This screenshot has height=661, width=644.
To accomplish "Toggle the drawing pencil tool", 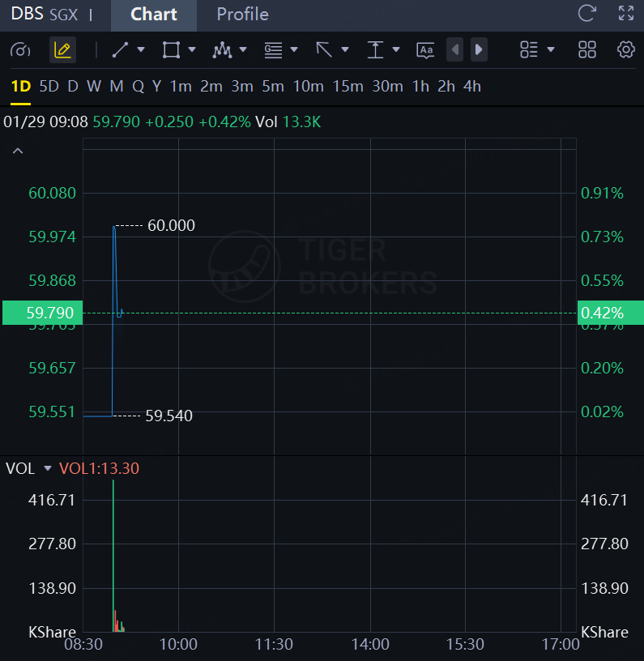I will [x=62, y=49].
